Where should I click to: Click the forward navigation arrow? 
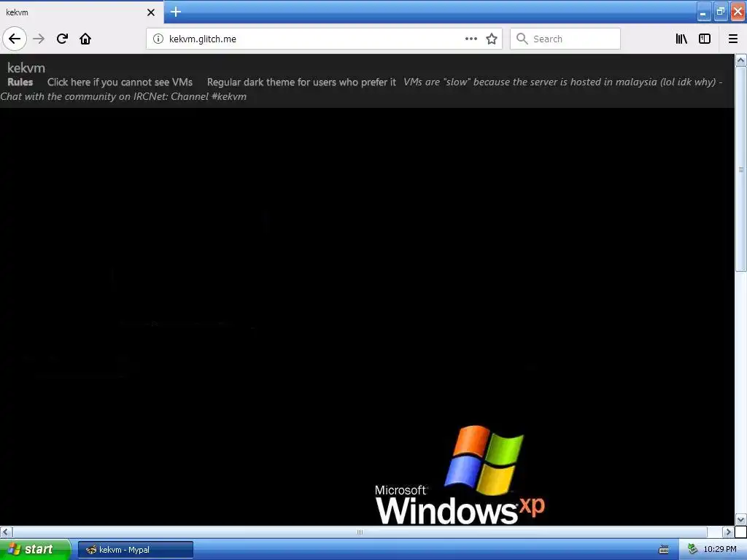[39, 39]
